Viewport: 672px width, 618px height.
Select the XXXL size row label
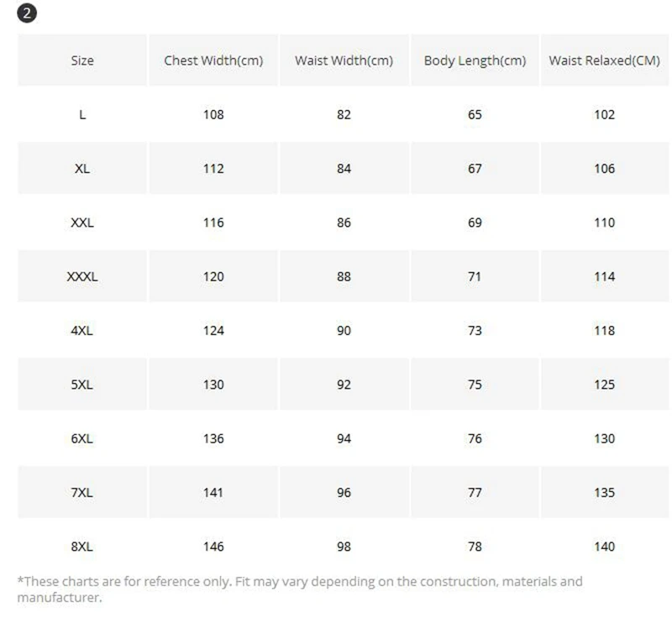[x=82, y=276]
